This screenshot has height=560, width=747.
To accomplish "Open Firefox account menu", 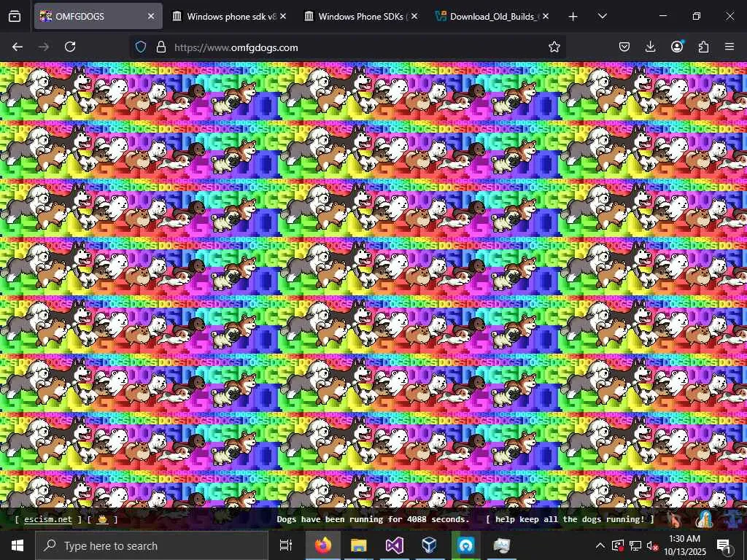I will click(677, 47).
